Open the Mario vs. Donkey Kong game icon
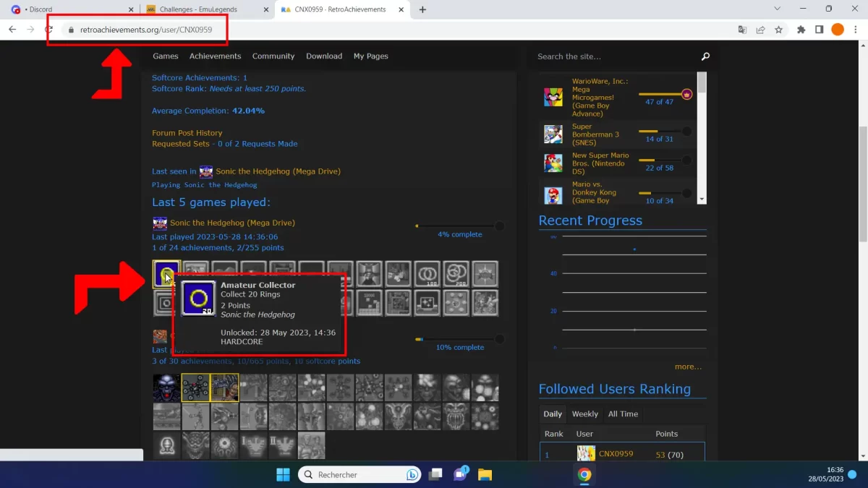Screen dimensions: 868x488 point(553,194)
